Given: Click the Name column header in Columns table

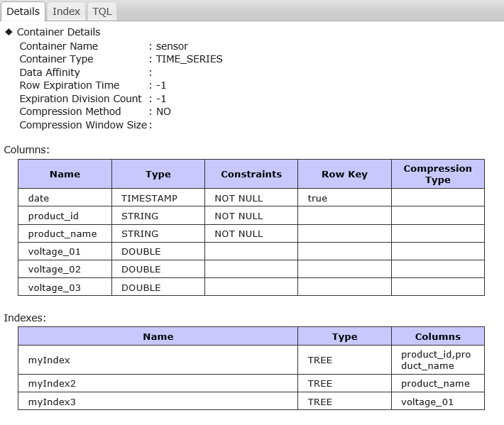Looking at the screenshot, I should pyautogui.click(x=65, y=174).
